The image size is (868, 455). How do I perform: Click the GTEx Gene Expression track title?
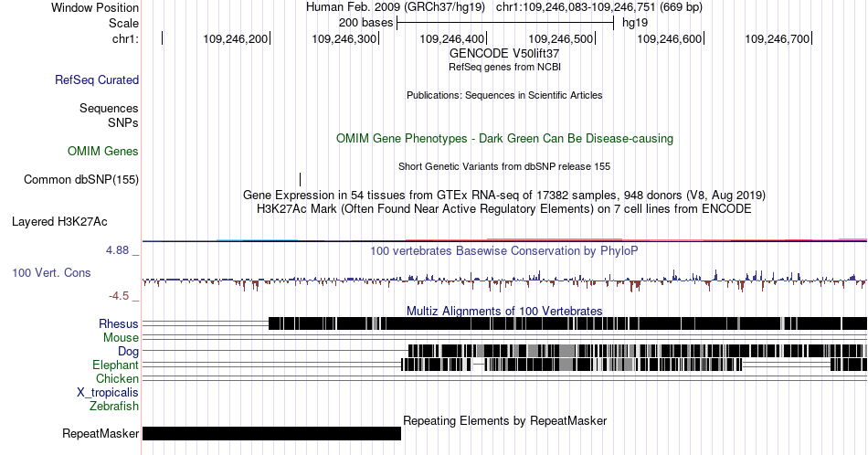(x=504, y=195)
